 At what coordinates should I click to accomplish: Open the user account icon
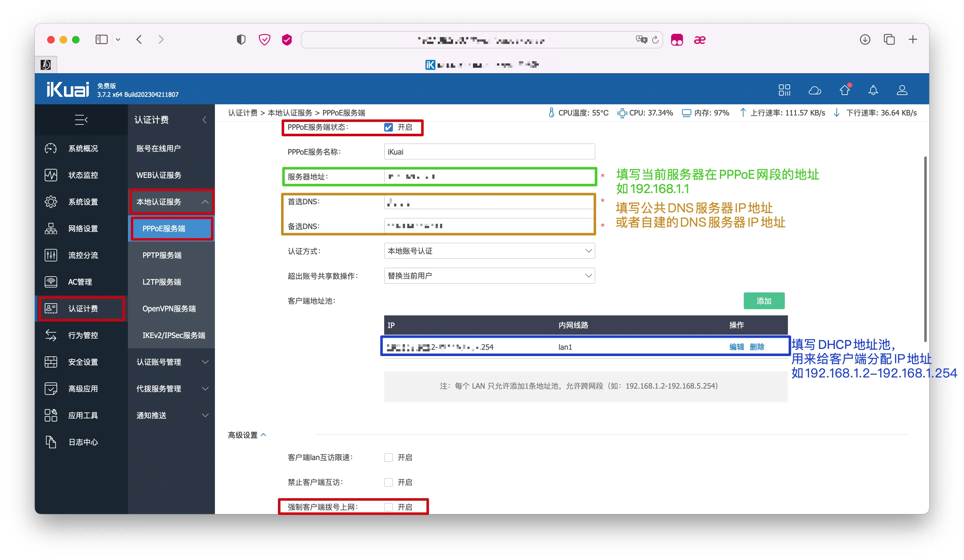click(x=902, y=90)
